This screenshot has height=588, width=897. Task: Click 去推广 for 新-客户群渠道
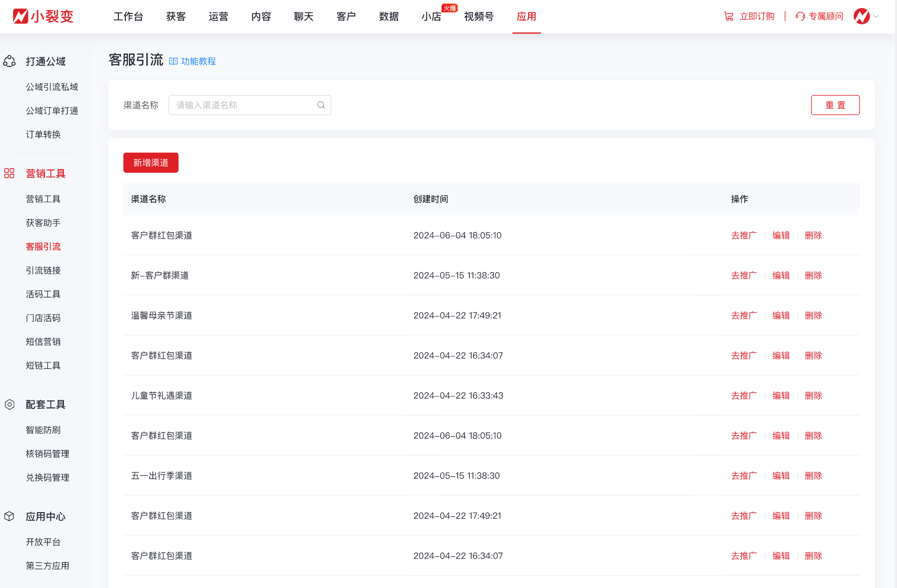click(x=744, y=276)
